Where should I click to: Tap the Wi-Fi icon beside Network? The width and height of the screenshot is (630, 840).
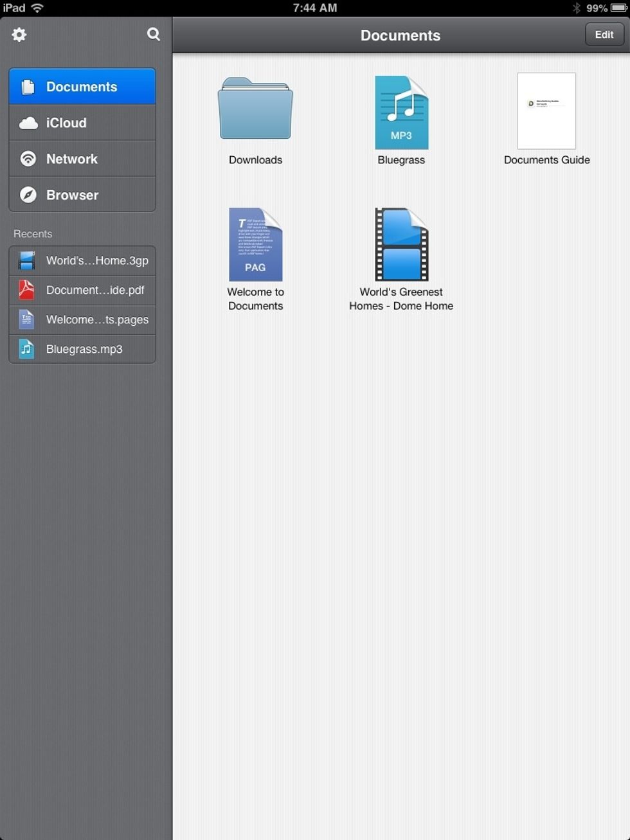click(28, 159)
